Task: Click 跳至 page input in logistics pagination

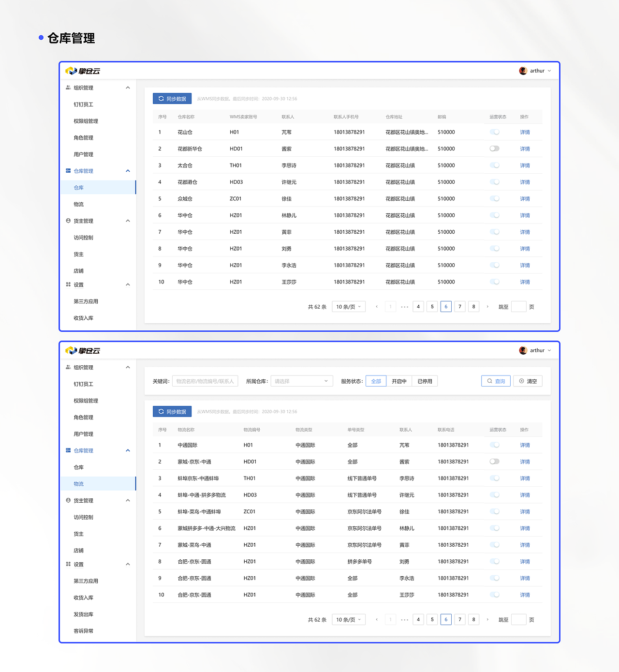Action: pyautogui.click(x=519, y=620)
